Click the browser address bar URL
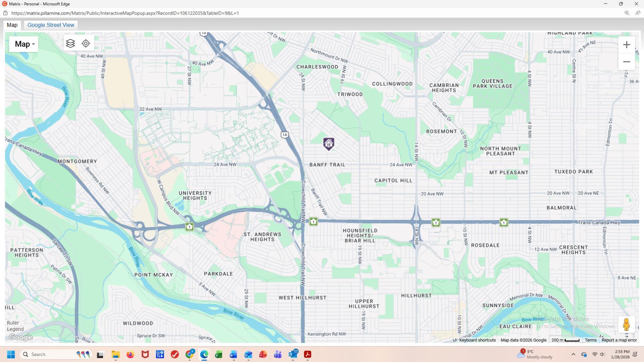The image size is (644, 362). (125, 13)
